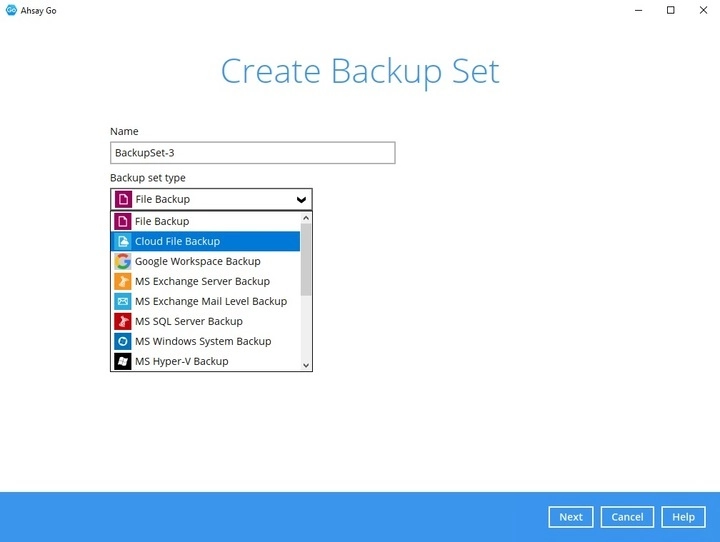Image resolution: width=720 pixels, height=542 pixels.
Task: Click the Ahsay Go app icon in title bar
Action: tap(11, 10)
